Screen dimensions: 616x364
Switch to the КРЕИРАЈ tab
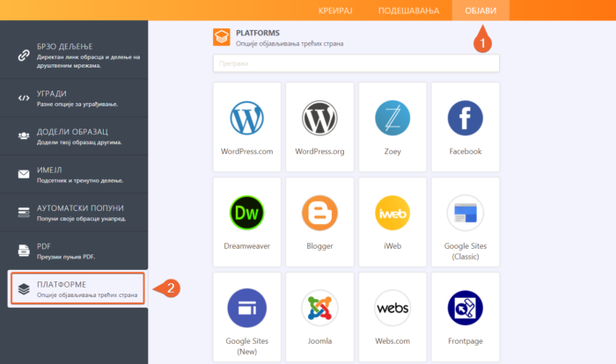(335, 11)
